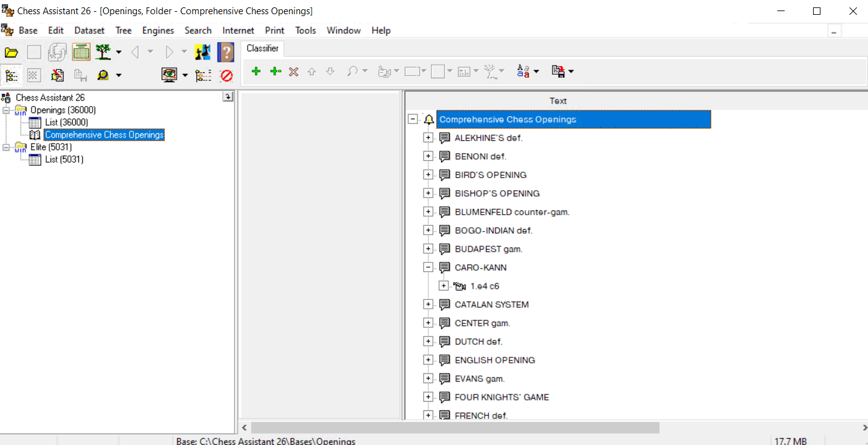Click the font style Aa icon
This screenshot has width=868, height=445.
(x=524, y=72)
